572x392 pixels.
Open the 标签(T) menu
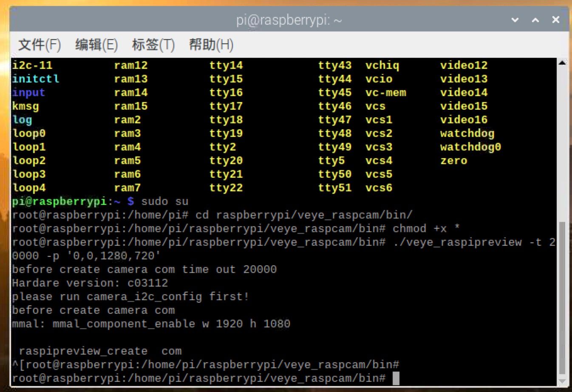tap(153, 45)
